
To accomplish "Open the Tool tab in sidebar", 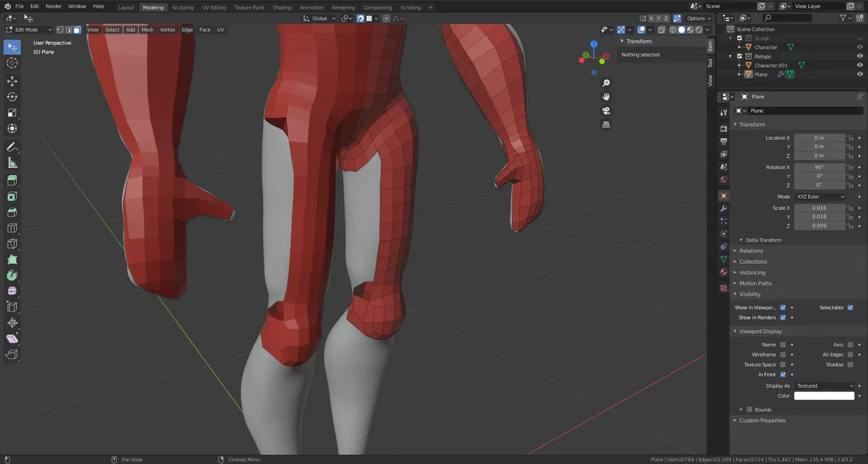I will (710, 62).
